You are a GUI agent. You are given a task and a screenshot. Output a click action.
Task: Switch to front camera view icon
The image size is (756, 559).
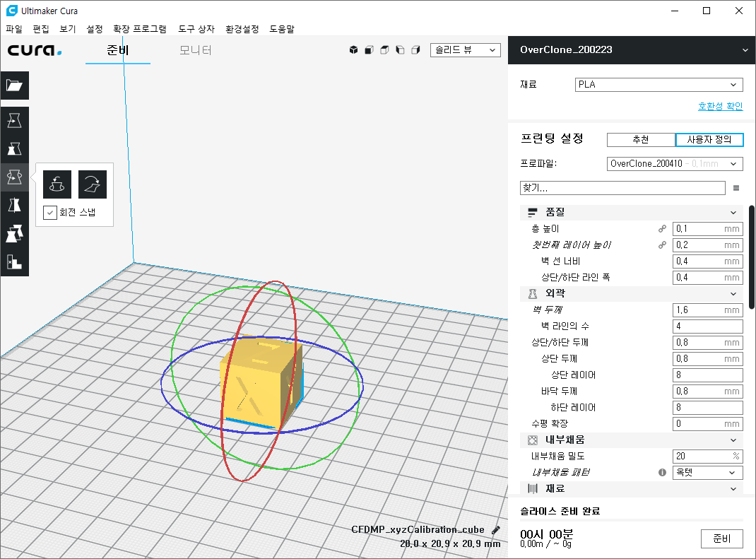coord(369,49)
